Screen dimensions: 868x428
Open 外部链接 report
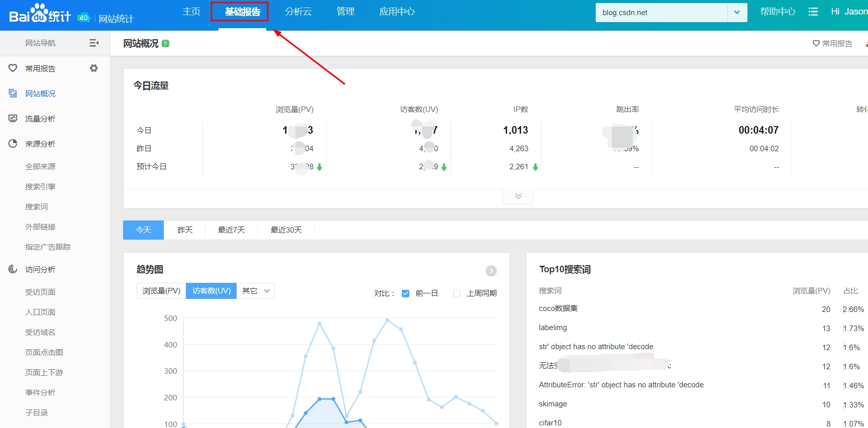pos(41,227)
